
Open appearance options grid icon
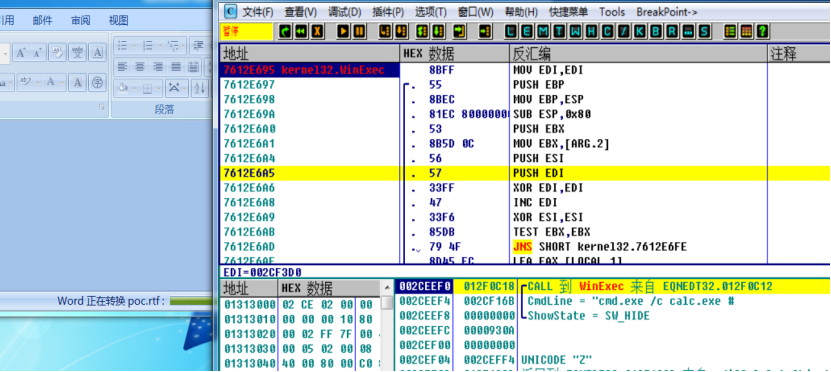(x=746, y=32)
